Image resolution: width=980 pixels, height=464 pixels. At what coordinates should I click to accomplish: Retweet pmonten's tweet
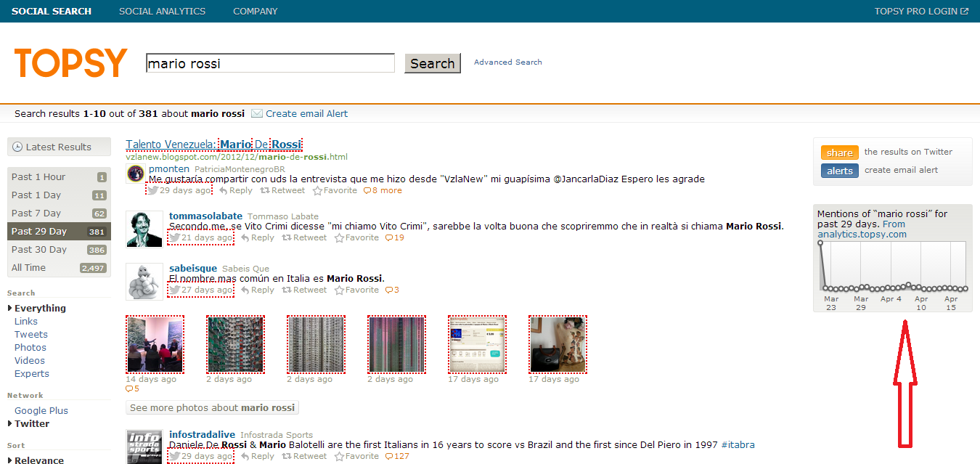(x=282, y=190)
